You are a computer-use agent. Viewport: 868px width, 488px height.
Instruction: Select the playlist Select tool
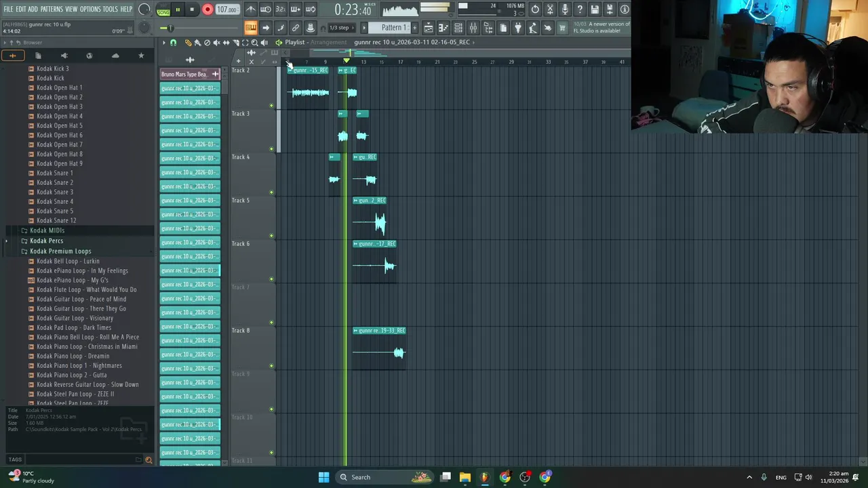(245, 42)
